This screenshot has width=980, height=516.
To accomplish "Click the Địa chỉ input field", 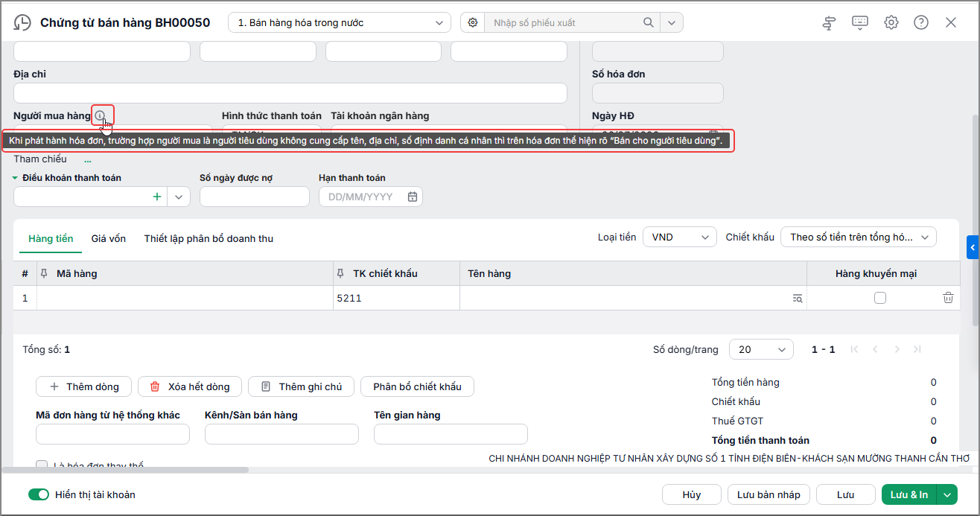I will point(290,93).
